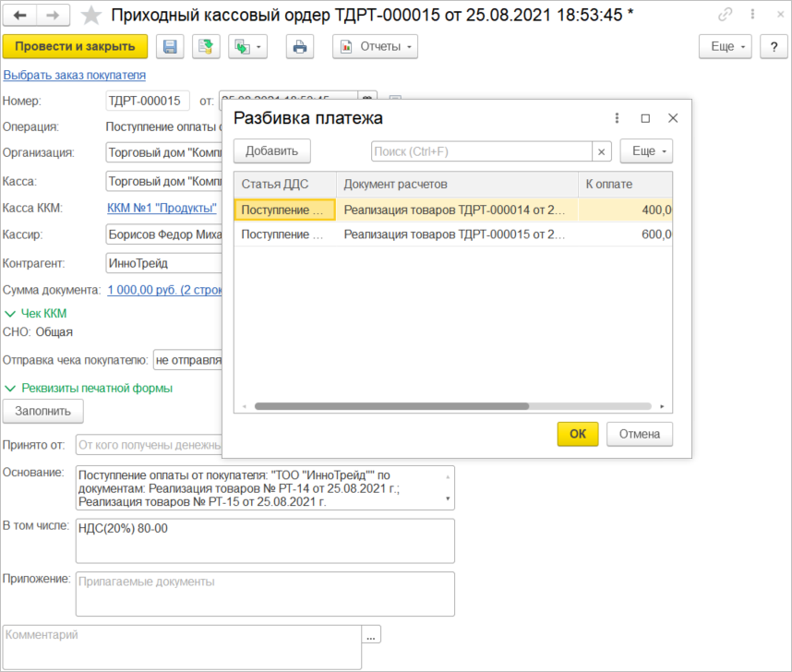This screenshot has height=672, width=792.
Task: Add document to favorites with star icon
Action: tap(90, 15)
